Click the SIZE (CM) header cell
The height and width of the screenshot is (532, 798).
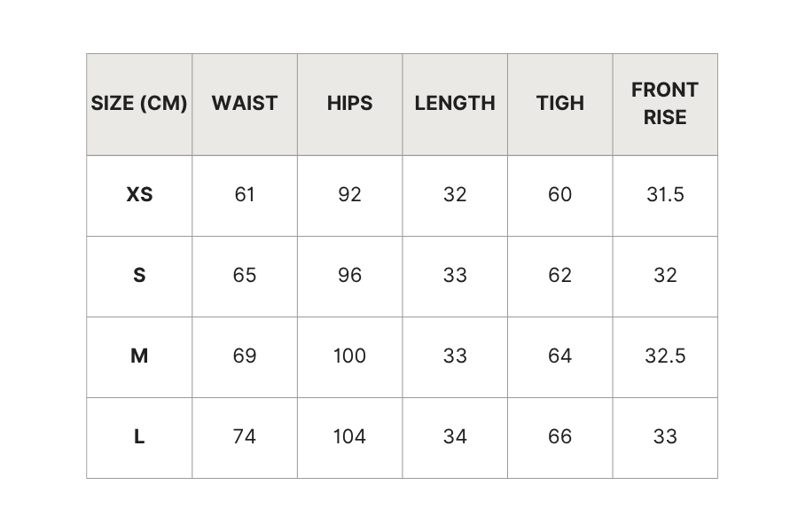139,104
